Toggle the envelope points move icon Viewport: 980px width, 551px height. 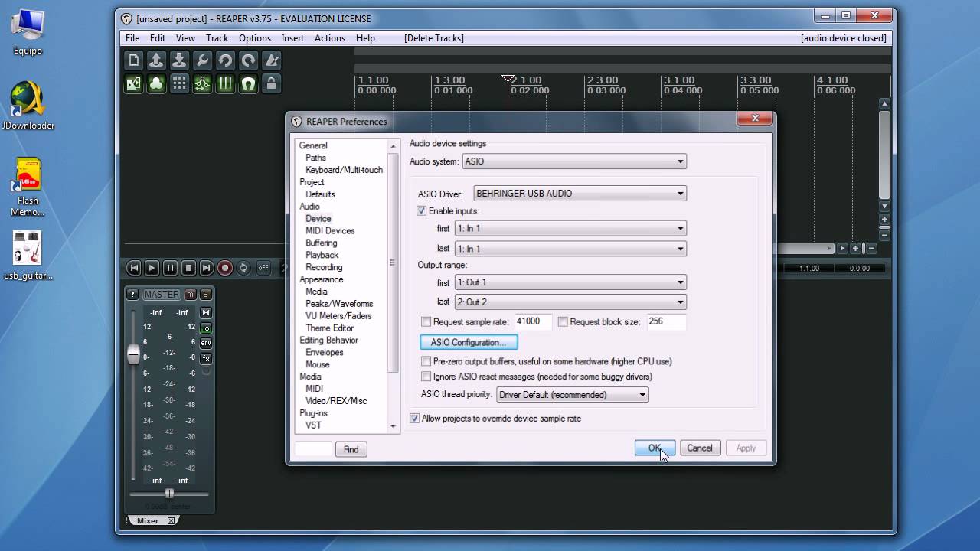tap(202, 83)
